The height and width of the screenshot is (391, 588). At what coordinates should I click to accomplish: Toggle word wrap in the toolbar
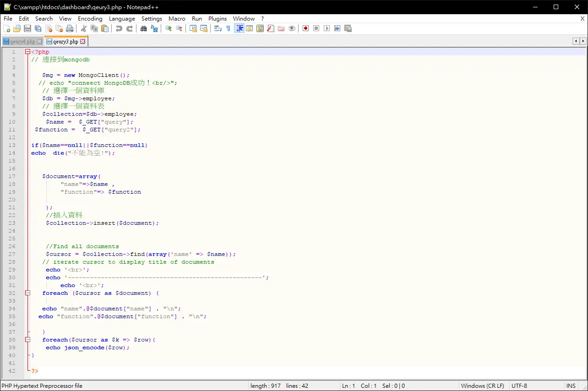(218, 28)
